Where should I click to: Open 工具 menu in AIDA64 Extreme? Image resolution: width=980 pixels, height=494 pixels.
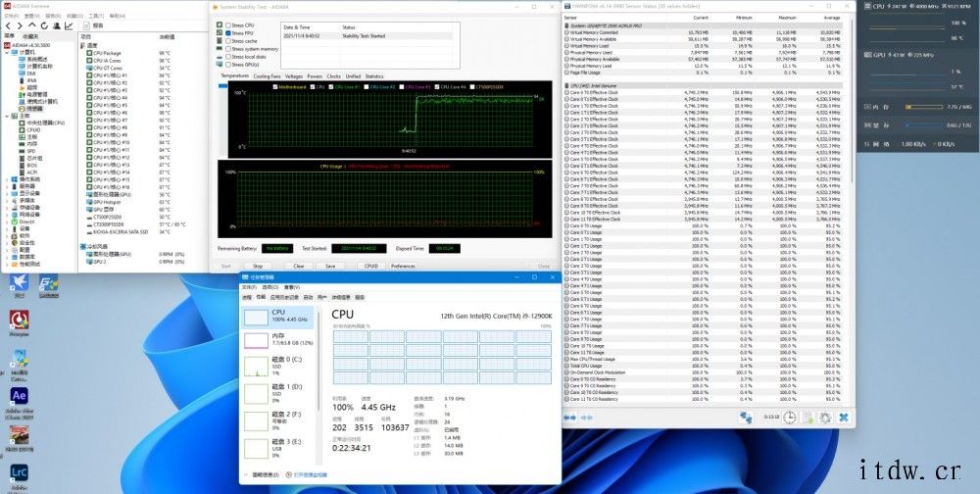click(x=95, y=16)
